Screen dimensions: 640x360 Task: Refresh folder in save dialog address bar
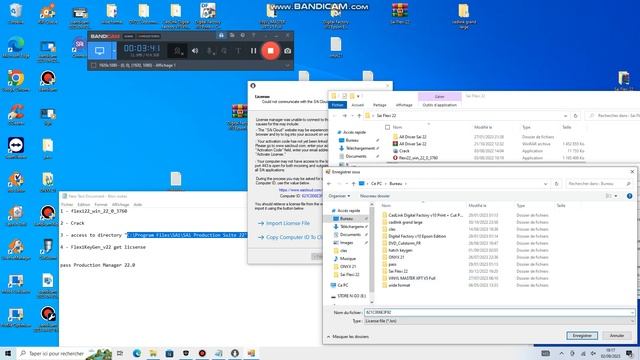556,184
